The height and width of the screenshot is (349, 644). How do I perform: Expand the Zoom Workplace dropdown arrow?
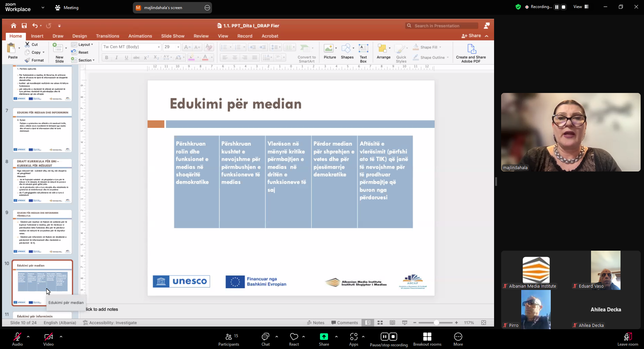(x=43, y=7)
